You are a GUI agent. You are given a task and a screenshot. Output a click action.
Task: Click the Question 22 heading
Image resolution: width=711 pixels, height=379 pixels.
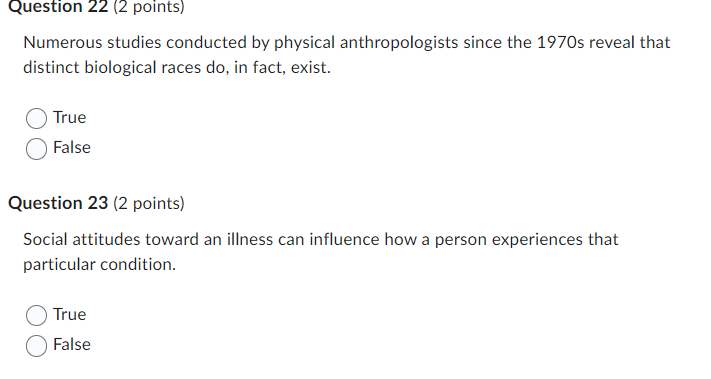coord(58,7)
